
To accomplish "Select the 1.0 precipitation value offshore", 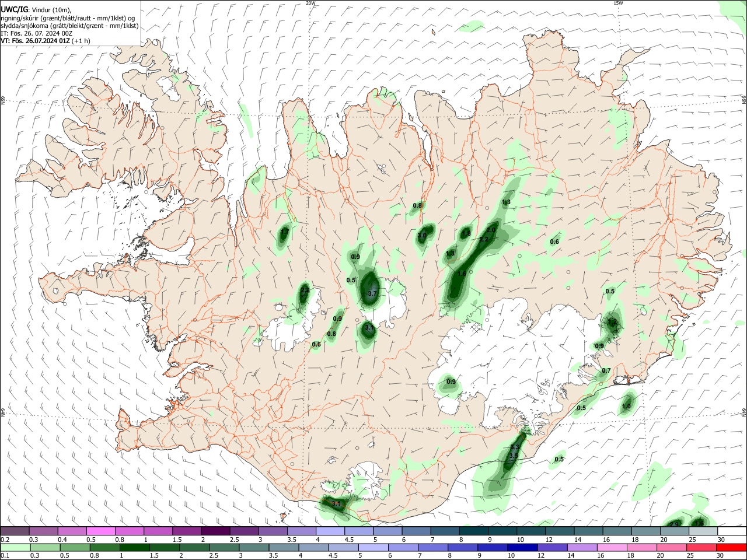I will (x=627, y=407).
